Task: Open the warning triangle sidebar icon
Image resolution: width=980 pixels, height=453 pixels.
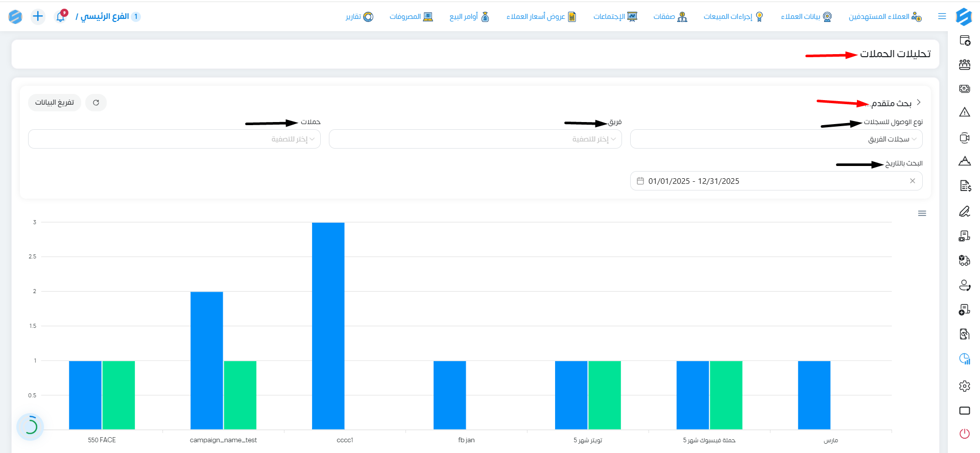Action: 964,112
